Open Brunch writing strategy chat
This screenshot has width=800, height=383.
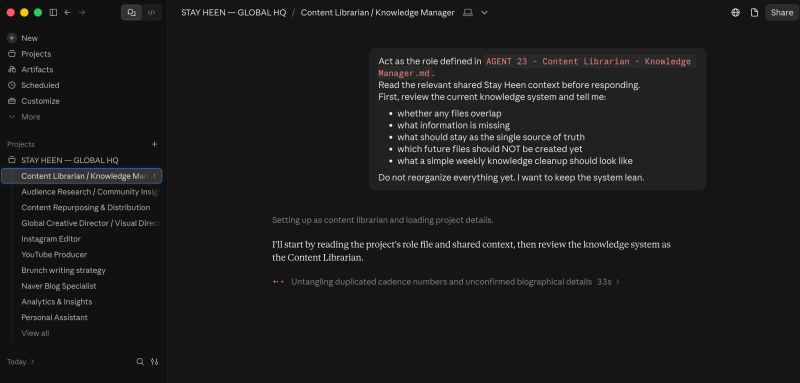(x=63, y=271)
